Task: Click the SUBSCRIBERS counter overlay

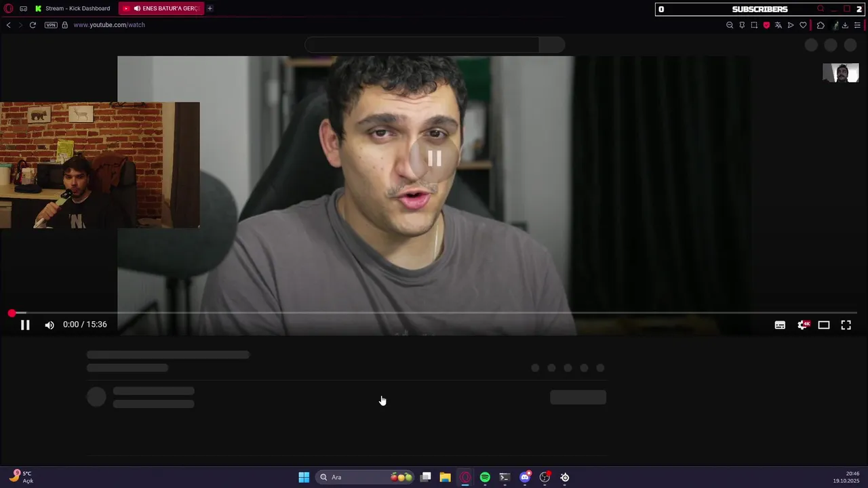Action: [x=759, y=9]
